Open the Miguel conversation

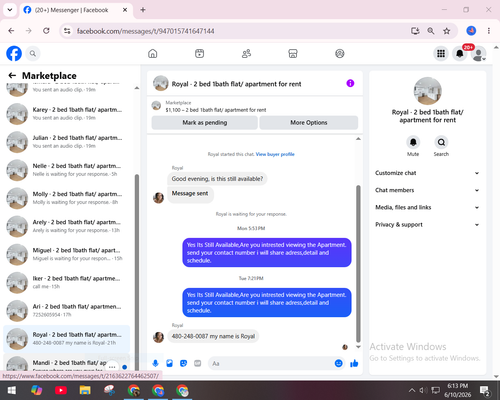tap(67, 254)
